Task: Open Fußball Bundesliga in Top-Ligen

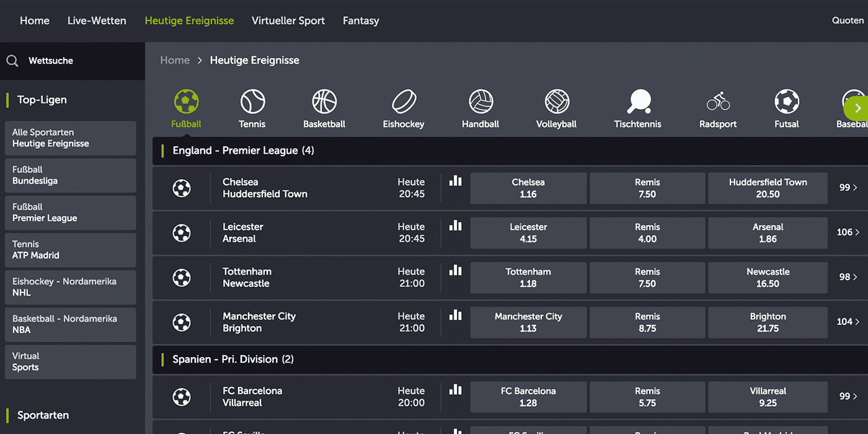Action: [x=70, y=175]
